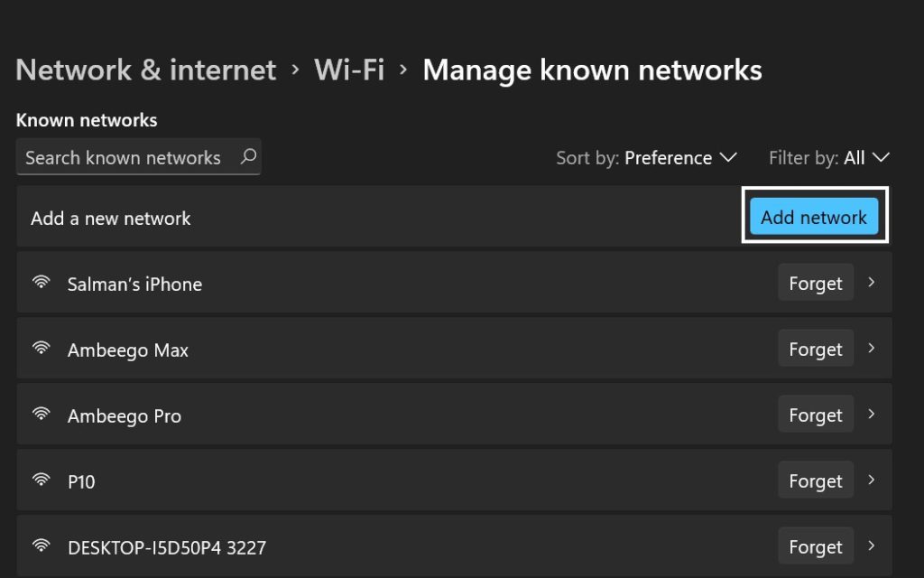
Task: Go back to Wi-Fi settings via breadcrumb
Action: 348,70
